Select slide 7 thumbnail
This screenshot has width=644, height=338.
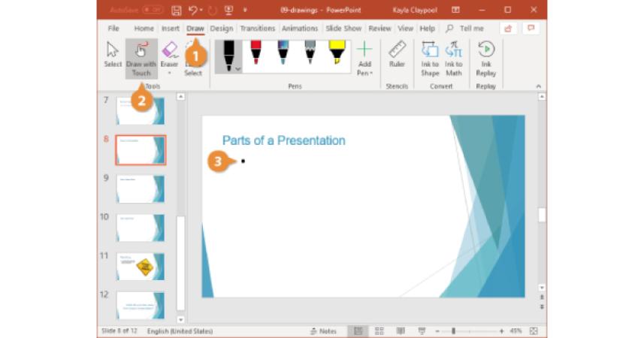140,111
